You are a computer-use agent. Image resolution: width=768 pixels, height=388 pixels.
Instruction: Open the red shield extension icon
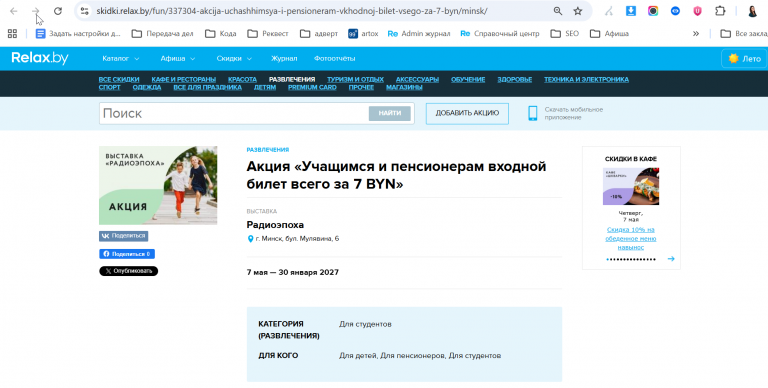click(x=697, y=11)
